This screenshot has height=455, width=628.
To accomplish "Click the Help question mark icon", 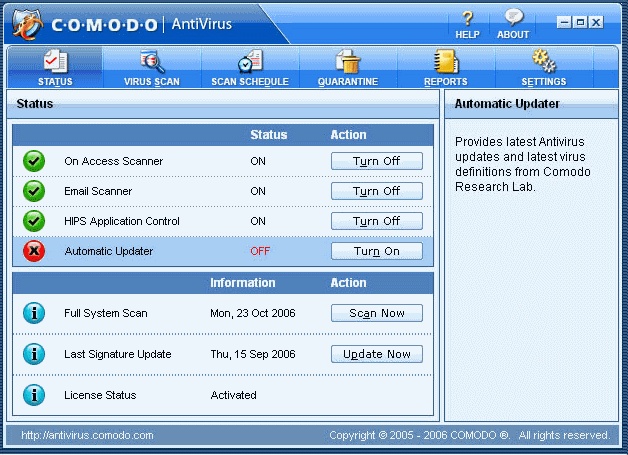I will 467,18.
